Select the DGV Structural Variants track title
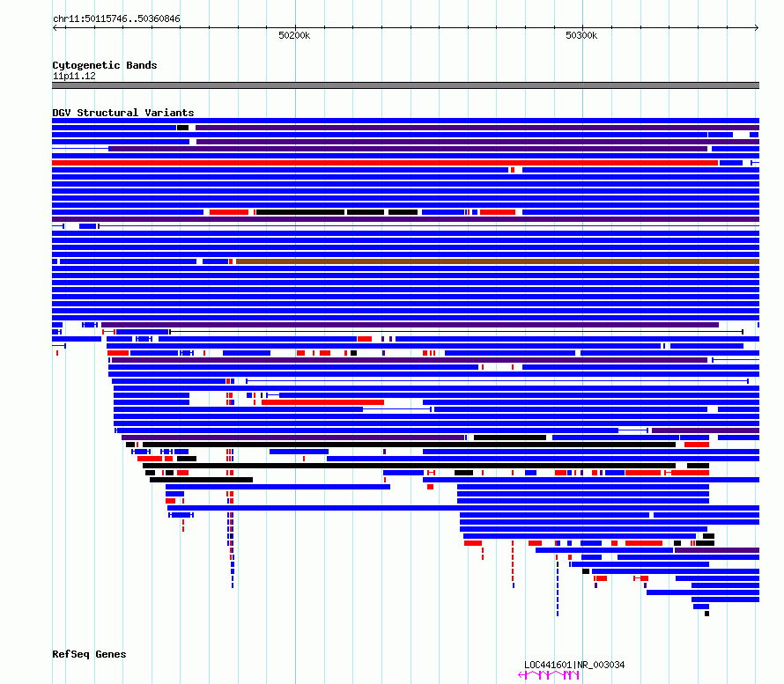 123,113
